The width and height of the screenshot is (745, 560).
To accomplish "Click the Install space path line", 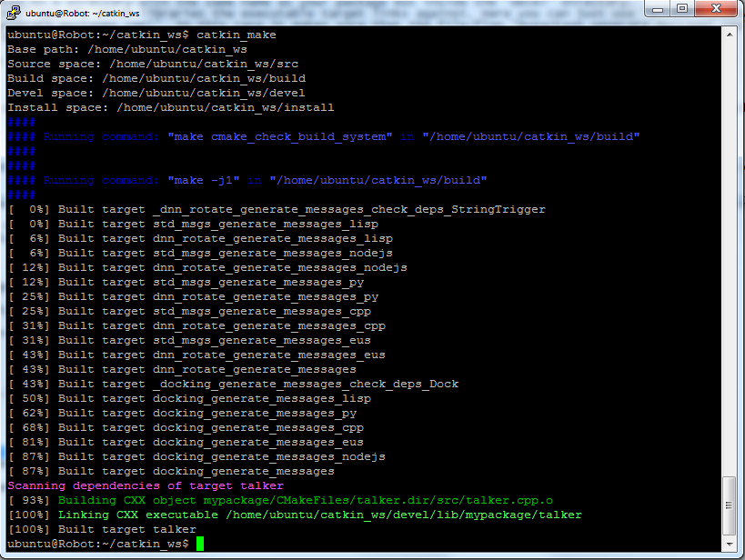I will pyautogui.click(x=171, y=107).
